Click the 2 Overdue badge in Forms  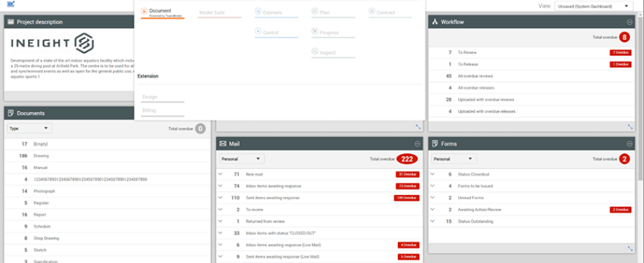point(620,210)
